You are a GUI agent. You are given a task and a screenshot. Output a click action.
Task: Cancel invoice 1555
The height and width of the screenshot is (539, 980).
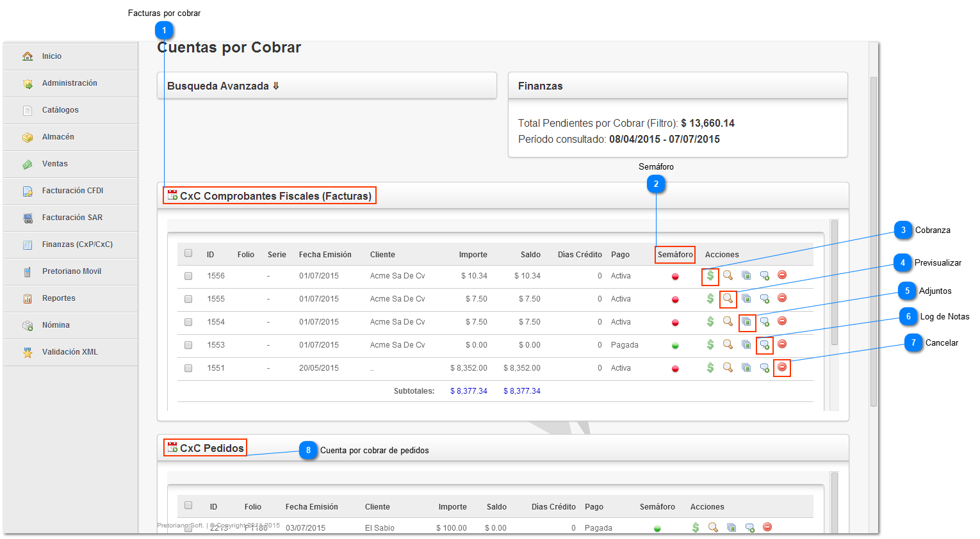782,298
